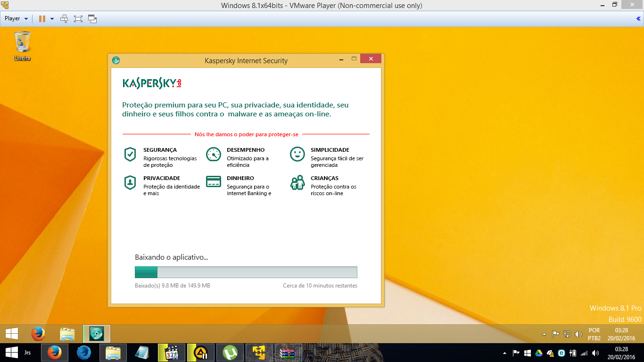Image resolution: width=644 pixels, height=362 pixels.
Task: Show hidden icons in the host system tray
Action: click(505, 353)
